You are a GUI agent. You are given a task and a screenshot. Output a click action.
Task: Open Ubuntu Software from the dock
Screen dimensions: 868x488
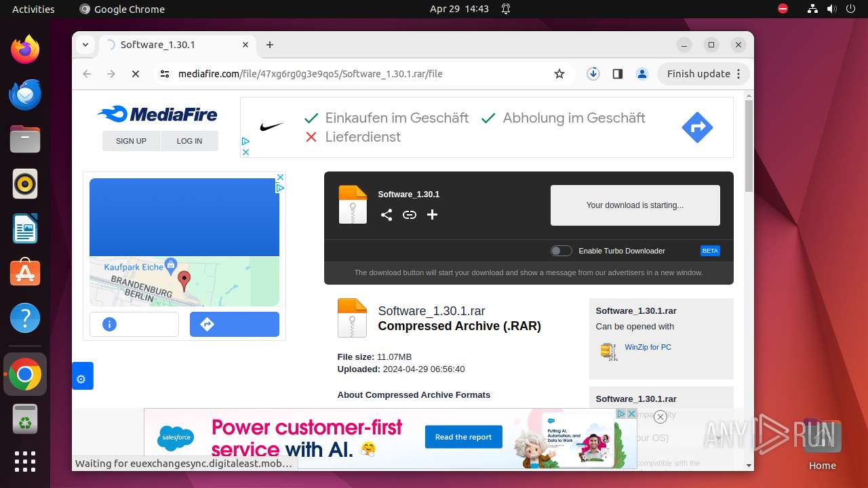pyautogui.click(x=25, y=273)
